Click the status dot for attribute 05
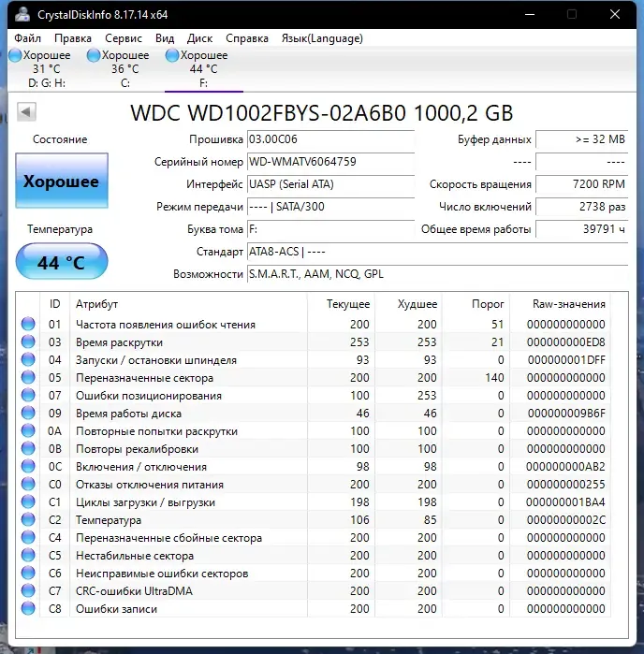The height and width of the screenshot is (654, 644). (x=28, y=377)
